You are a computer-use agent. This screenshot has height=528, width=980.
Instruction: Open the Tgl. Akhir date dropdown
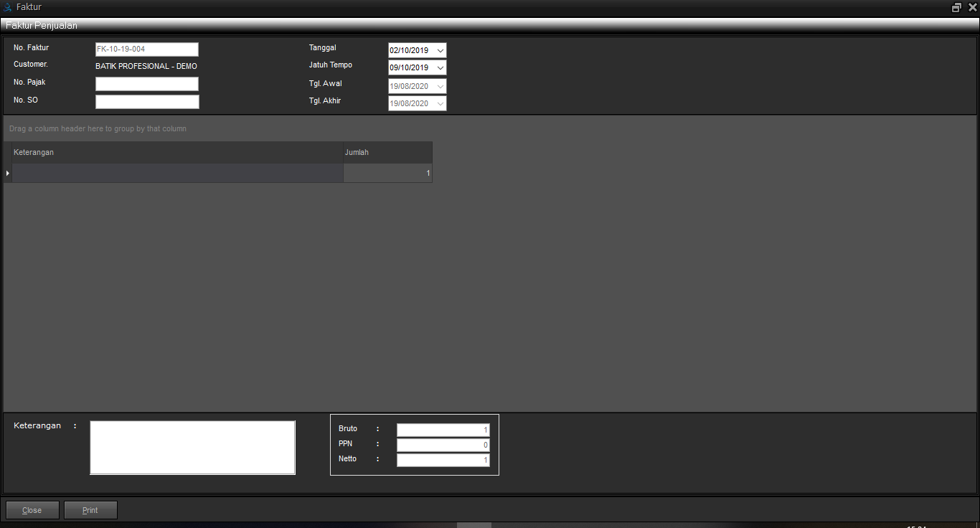coord(440,104)
